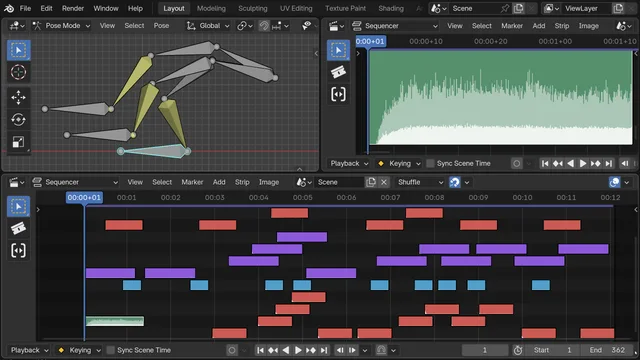The image size is (640, 360).
Task: Select the Blade tool in bottom sequencer
Action: [18, 228]
